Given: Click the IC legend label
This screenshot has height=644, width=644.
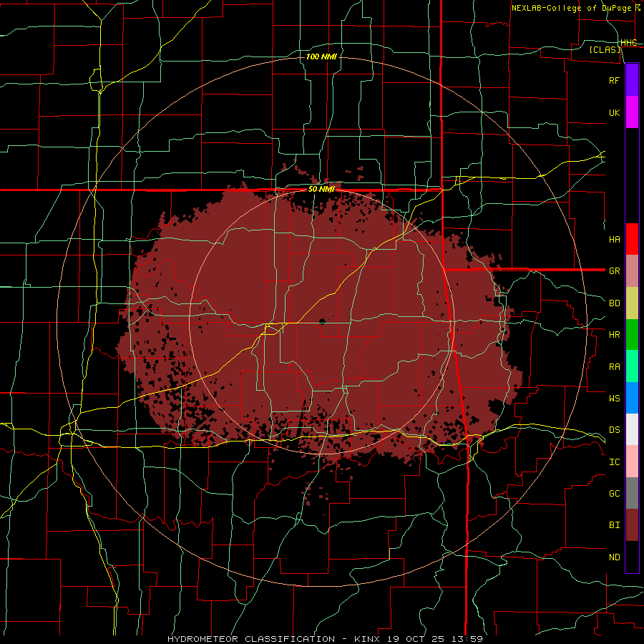Looking at the screenshot, I should pos(614,462).
